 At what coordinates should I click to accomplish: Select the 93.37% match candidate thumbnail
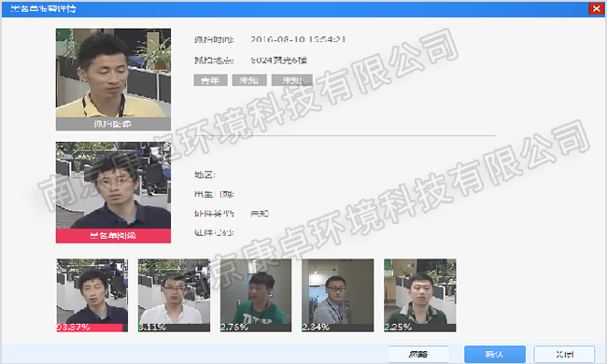coord(92,295)
